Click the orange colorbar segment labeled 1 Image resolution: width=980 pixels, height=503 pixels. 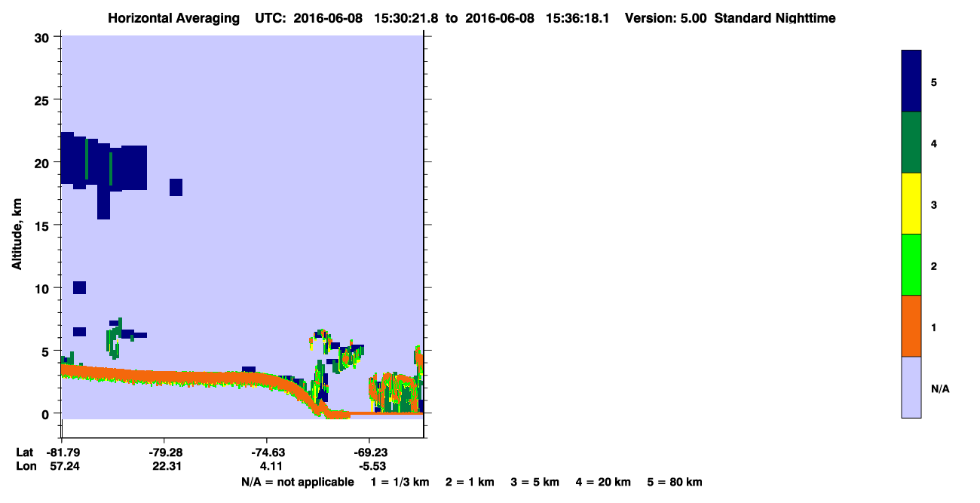point(911,326)
